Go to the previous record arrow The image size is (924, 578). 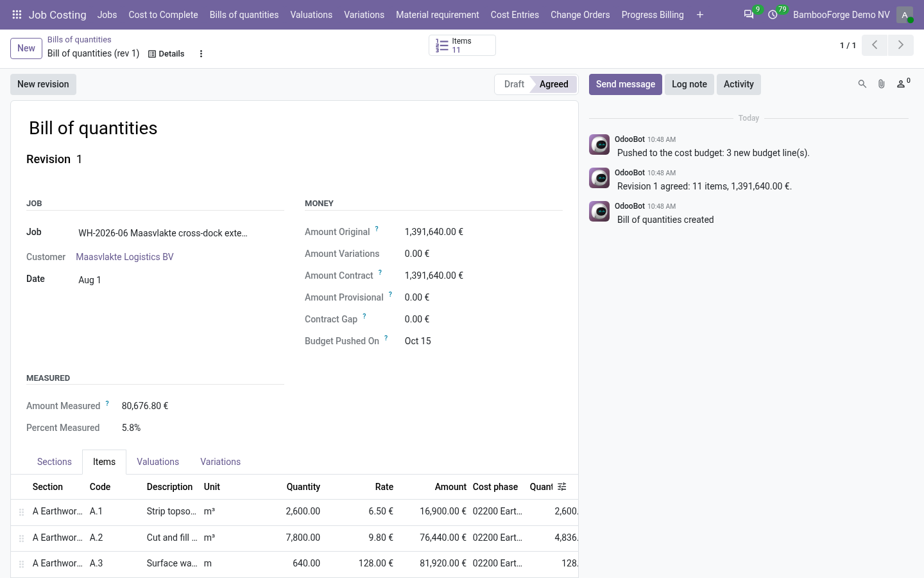(x=875, y=45)
